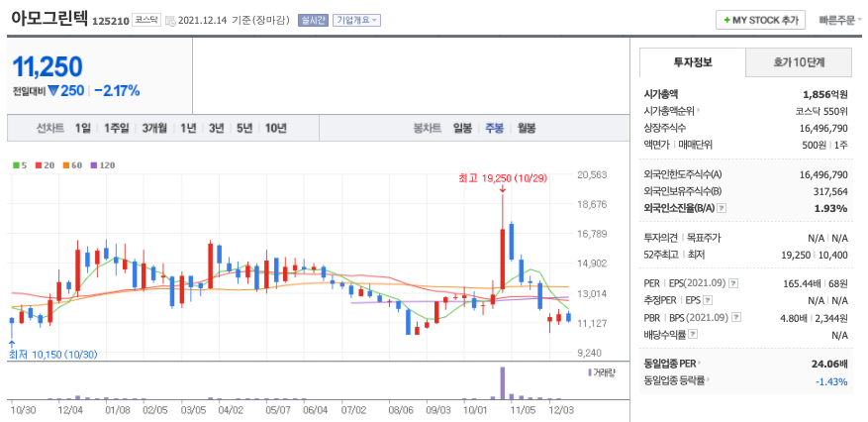This screenshot has width=868, height=422.
Task: Click the 12/04 date on the chart axis
Action: [x=70, y=411]
